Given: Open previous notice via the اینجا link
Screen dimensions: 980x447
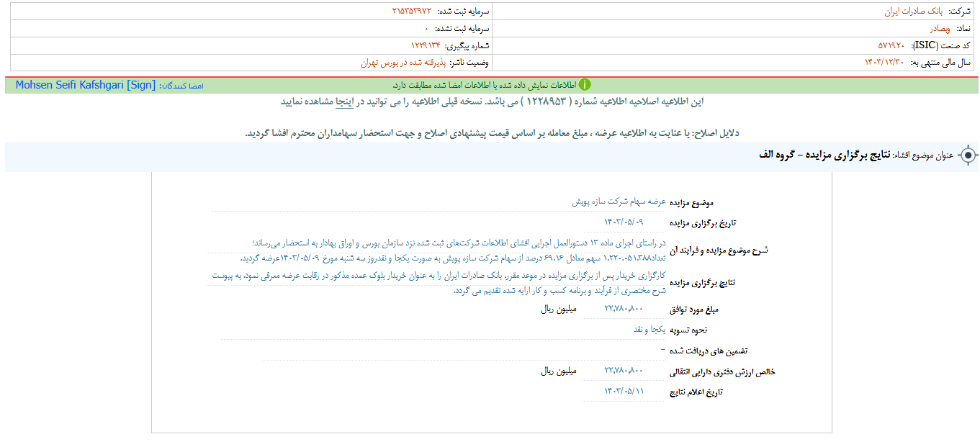Looking at the screenshot, I should (344, 101).
